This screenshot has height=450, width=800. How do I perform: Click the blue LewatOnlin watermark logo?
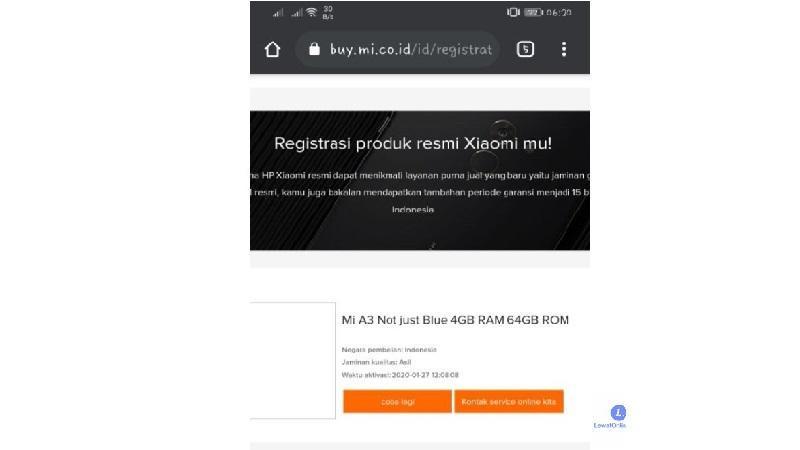tap(618, 412)
